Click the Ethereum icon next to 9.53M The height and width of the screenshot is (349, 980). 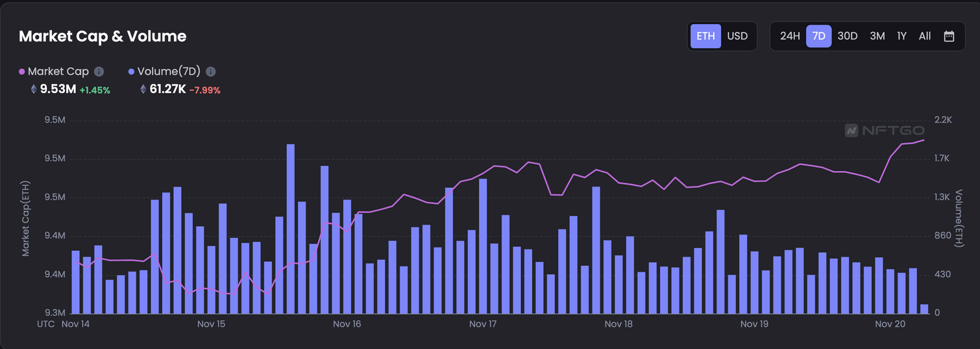(x=34, y=90)
